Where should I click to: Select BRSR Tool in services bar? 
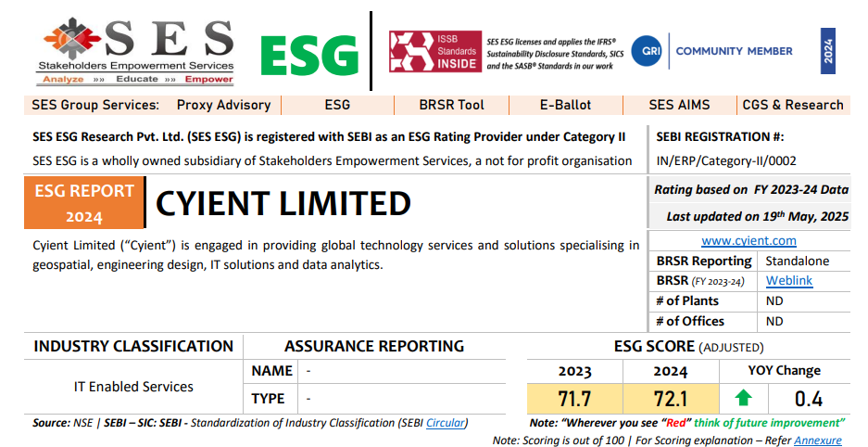(x=451, y=105)
